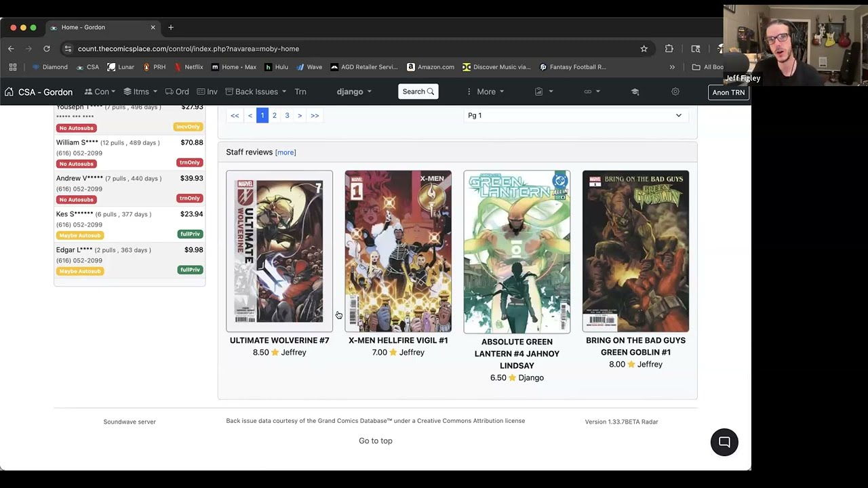Image resolution: width=868 pixels, height=488 pixels.
Task: Open the Itms items menu
Action: pyautogui.click(x=140, y=91)
